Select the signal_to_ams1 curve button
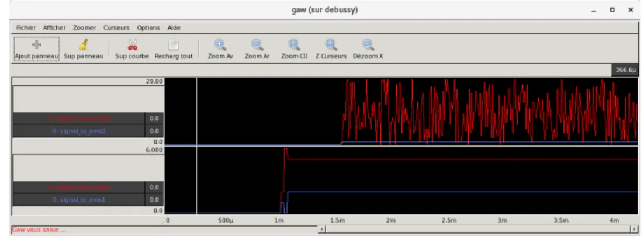 (x=79, y=199)
